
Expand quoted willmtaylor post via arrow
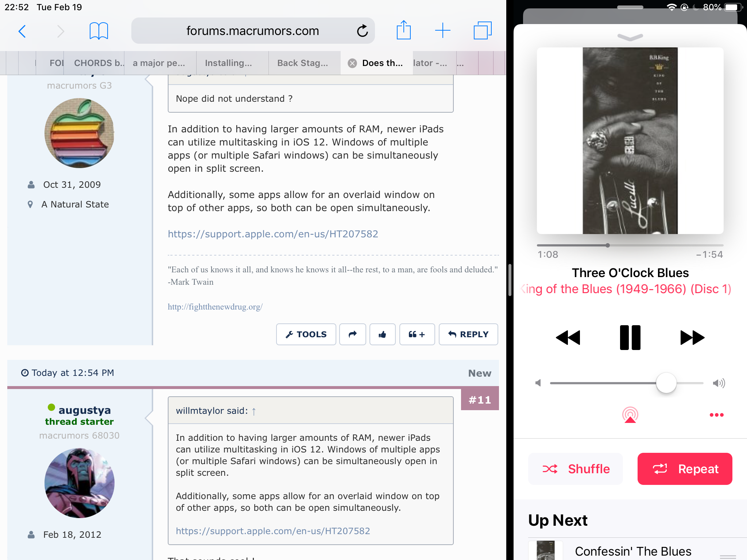(x=254, y=412)
